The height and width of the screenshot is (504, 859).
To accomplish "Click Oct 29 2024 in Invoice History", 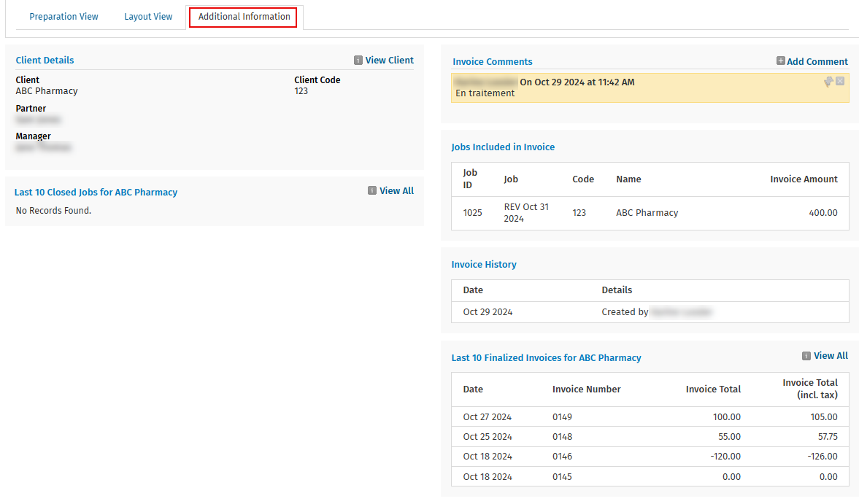I will pyautogui.click(x=488, y=312).
